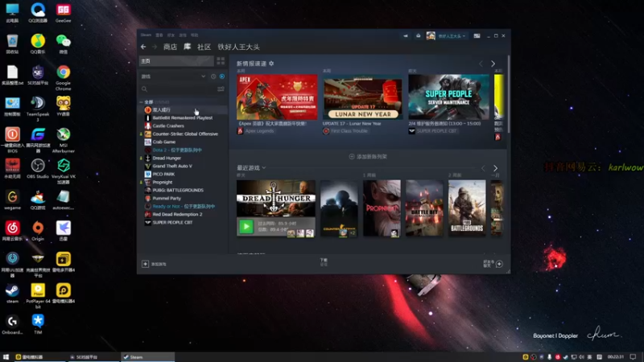Viewport: 644px width, 362px height.
Task: Open the 社区 community tab
Action: point(204,47)
